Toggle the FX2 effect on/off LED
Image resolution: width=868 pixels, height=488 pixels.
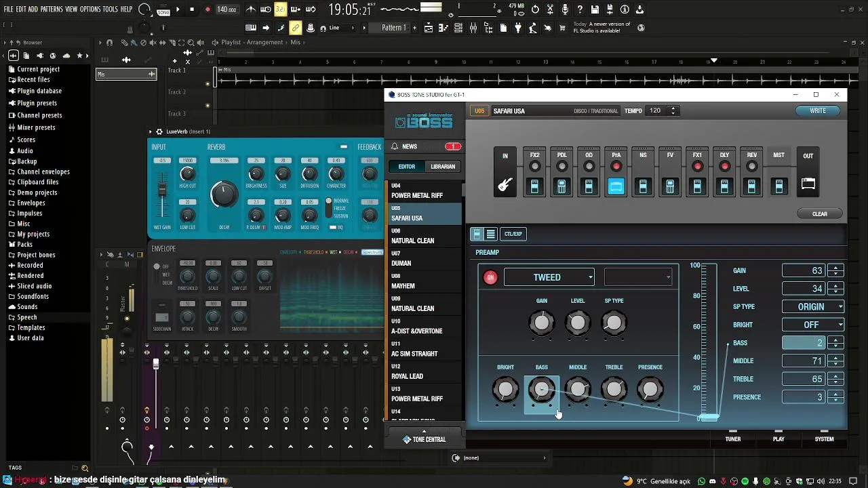[x=534, y=166]
